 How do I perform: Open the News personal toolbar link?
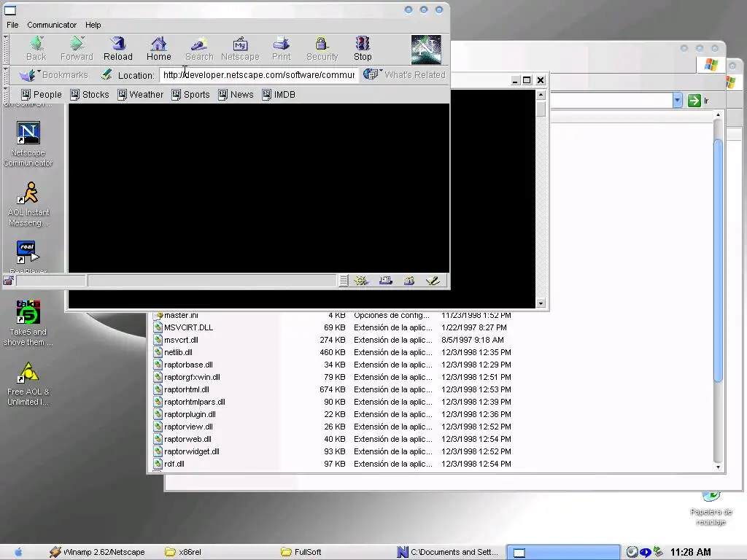236,95
